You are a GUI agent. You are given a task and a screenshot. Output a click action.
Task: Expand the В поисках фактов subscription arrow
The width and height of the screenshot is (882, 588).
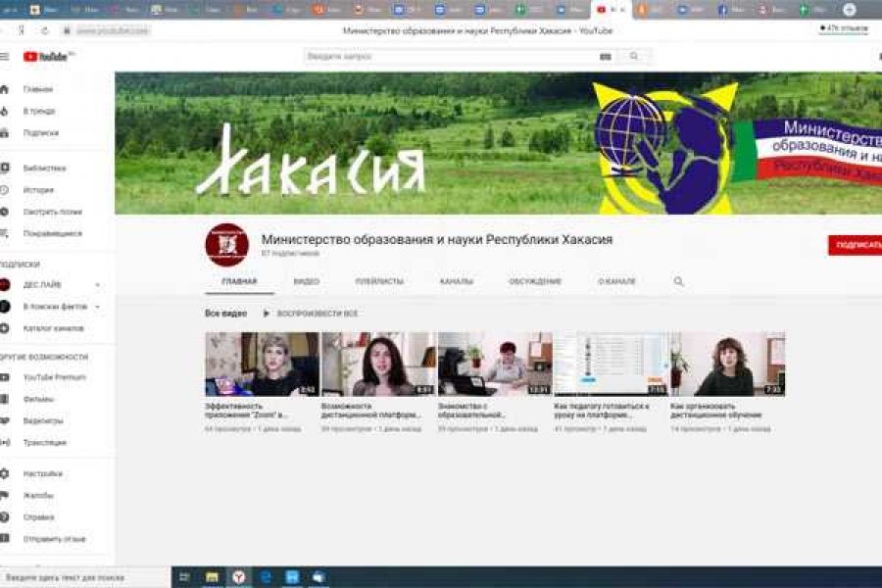pos(97,307)
